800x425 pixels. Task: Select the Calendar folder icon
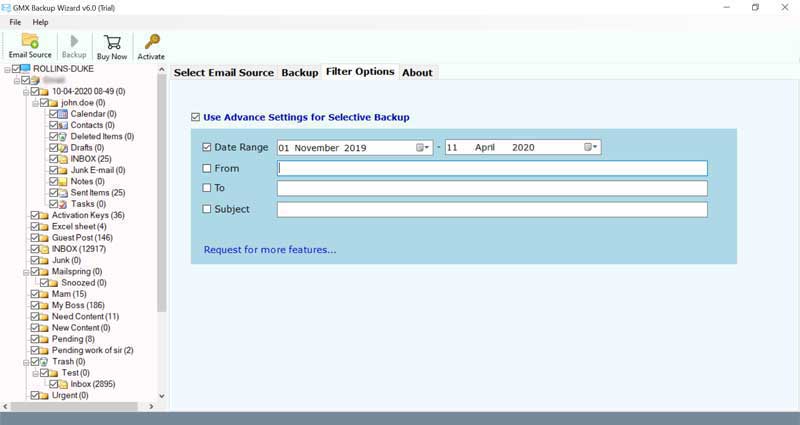(62, 114)
